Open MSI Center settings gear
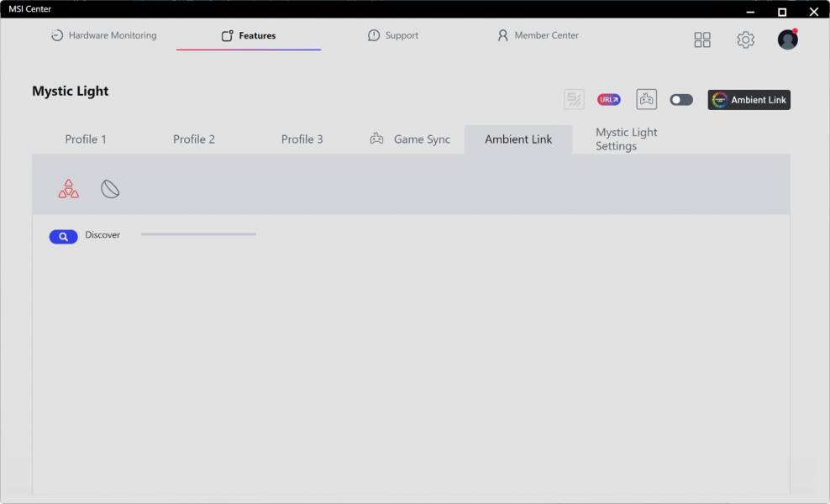The width and height of the screenshot is (830, 504). click(x=745, y=40)
